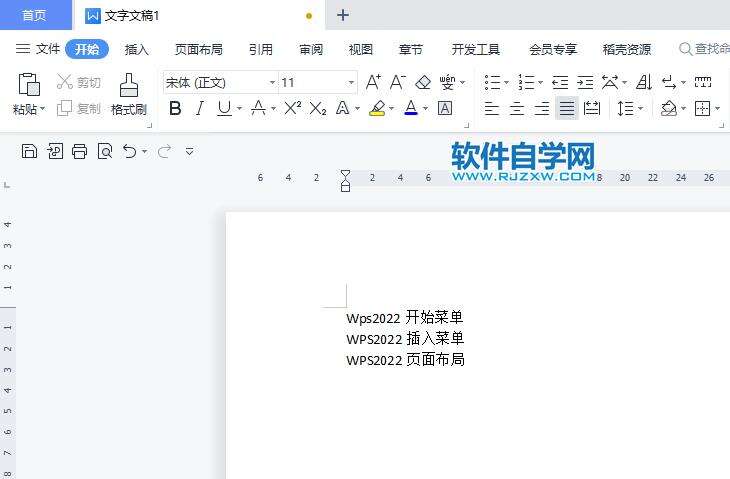This screenshot has width=730, height=479.
Task: Add a new document tab with plus
Action: 343,15
